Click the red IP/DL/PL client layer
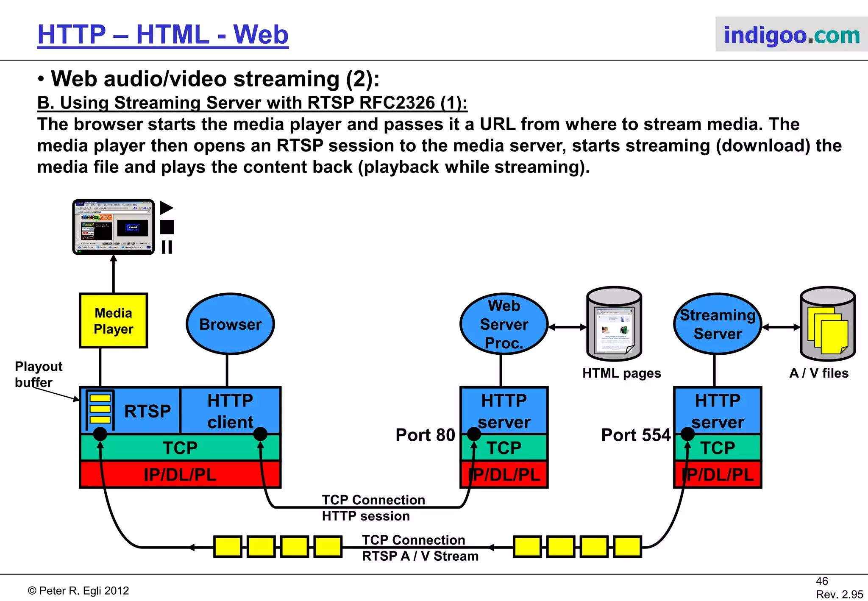Screen dimensions: 868x601 tap(180, 475)
